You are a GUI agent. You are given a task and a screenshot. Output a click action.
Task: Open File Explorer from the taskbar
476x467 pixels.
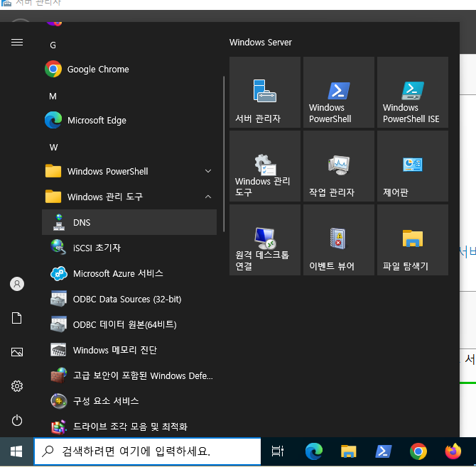tap(348, 451)
